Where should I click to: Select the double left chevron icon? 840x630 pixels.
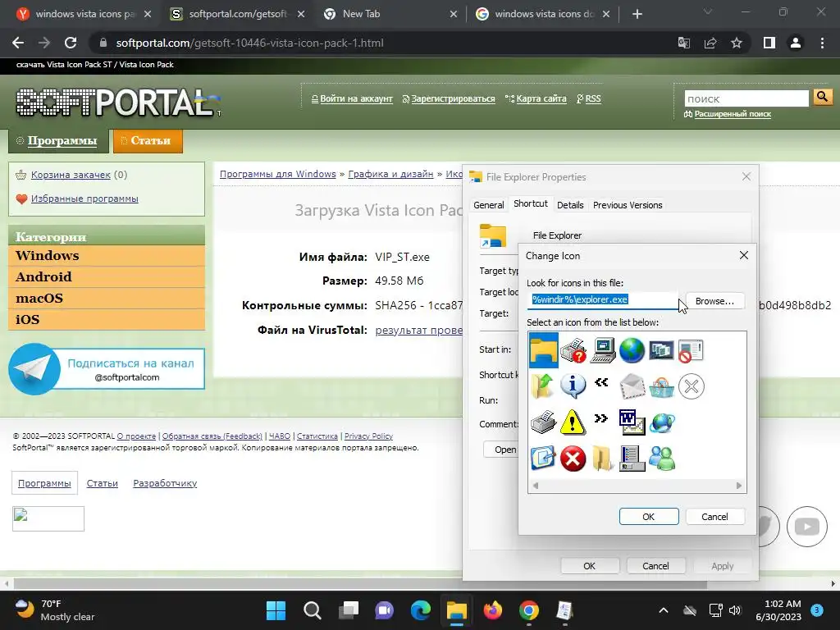pos(601,382)
